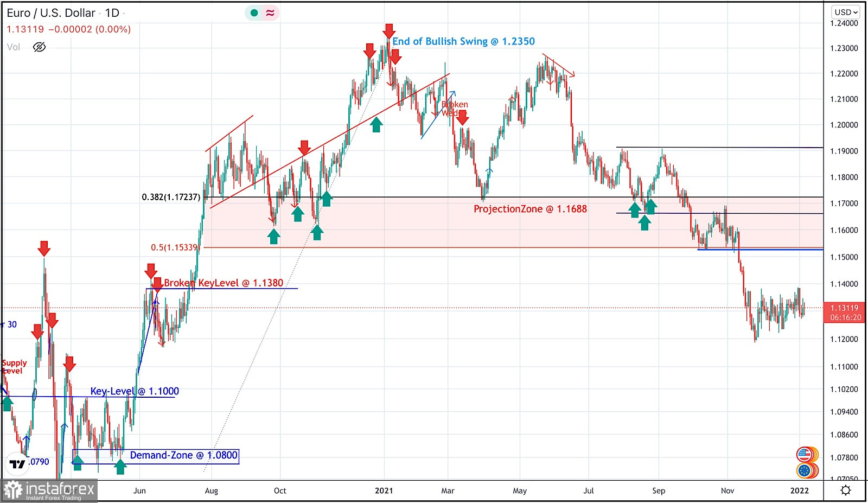Toggle the volume indicator eye icon
This screenshot has width=868, height=503.
(39, 47)
